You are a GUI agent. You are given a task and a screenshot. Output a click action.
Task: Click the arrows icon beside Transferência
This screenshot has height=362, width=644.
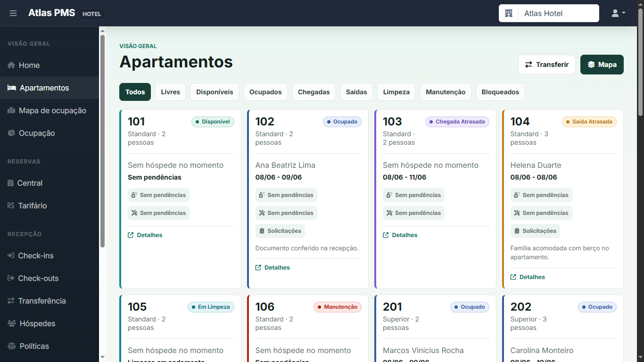pos(11,301)
